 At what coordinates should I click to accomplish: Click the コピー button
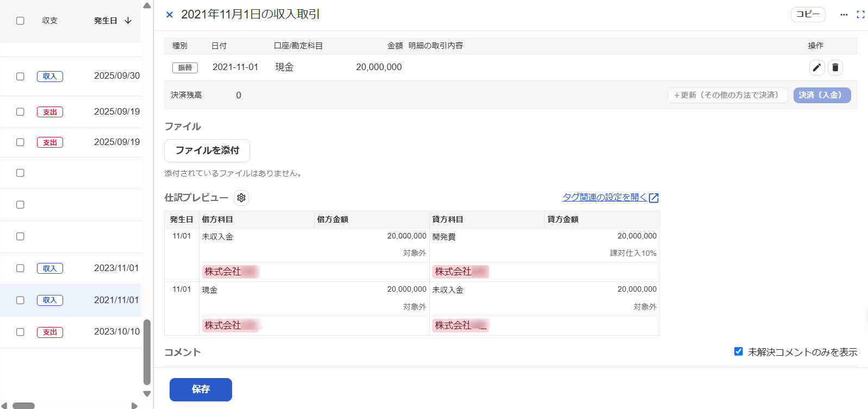point(808,15)
